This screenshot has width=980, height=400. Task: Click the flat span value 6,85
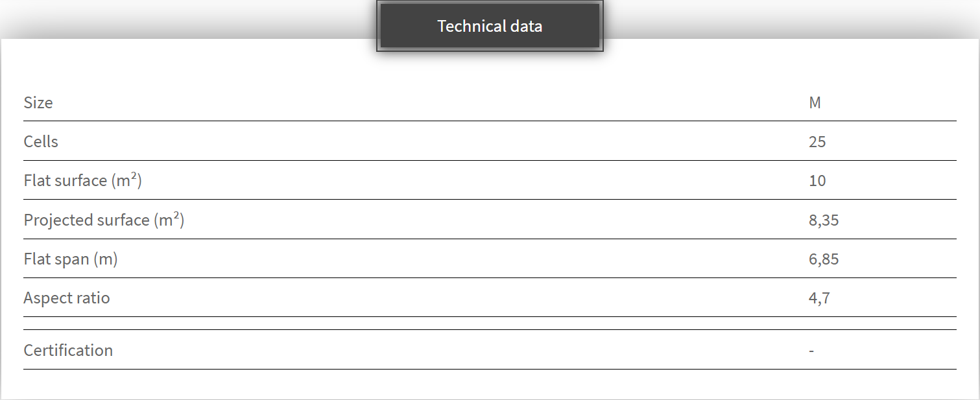coord(824,259)
